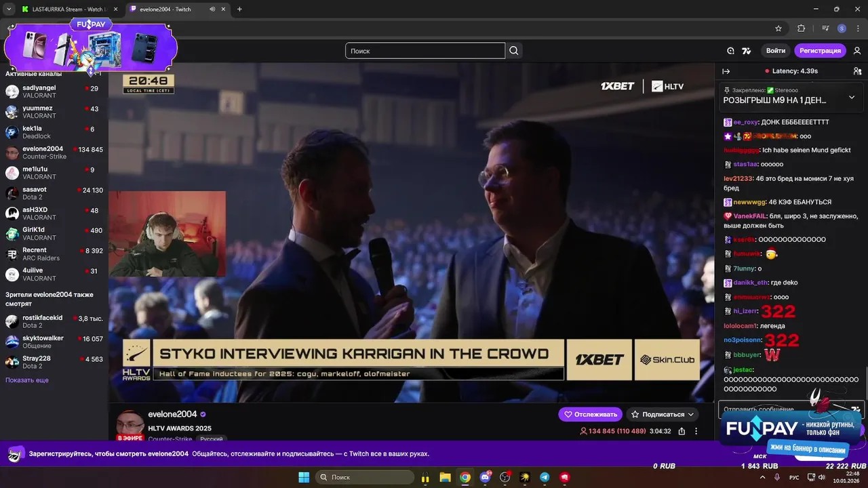This screenshot has height=488, width=868.
Task: Open the chat community users icon
Action: tap(857, 71)
